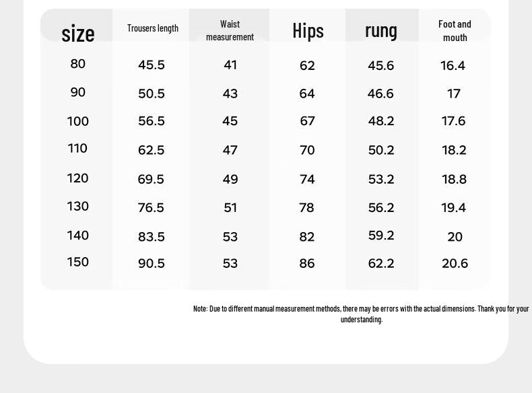The height and width of the screenshot is (393, 532).
Task: Select hips value 86
Action: tap(307, 264)
